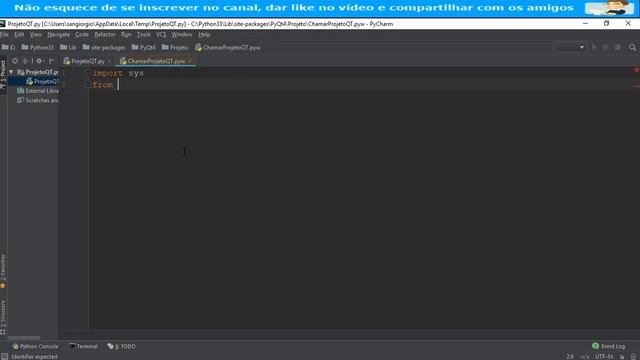Image resolution: width=640 pixels, height=360 pixels.
Task: Open the File menu
Action: click(x=4, y=35)
